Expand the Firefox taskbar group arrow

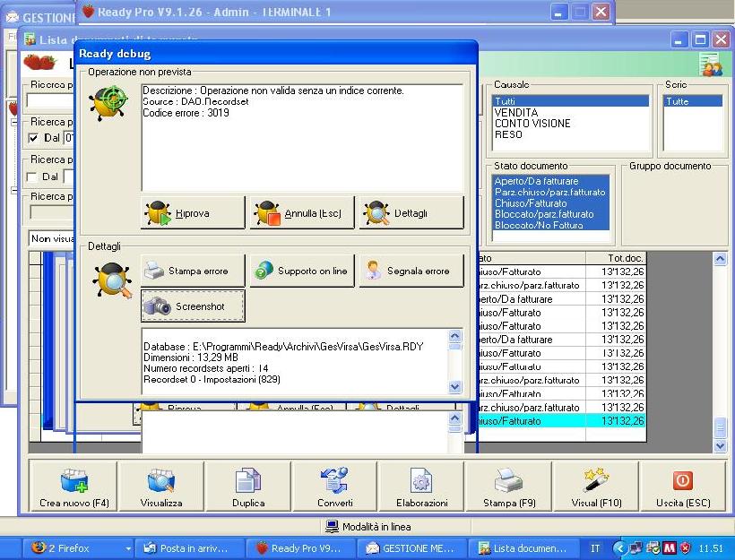click(127, 548)
